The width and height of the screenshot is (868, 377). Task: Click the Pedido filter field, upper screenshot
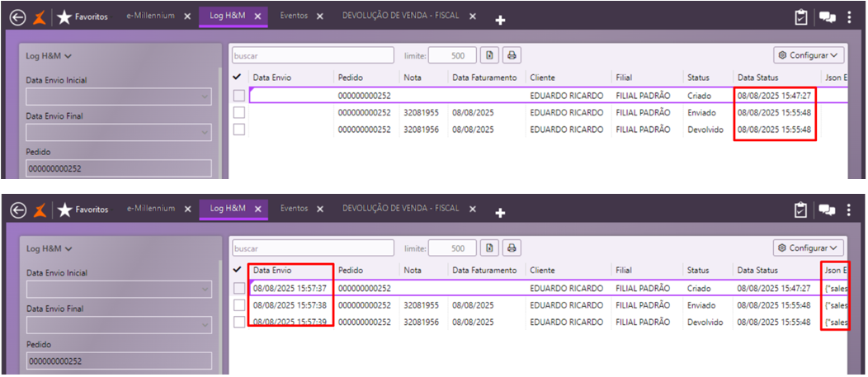[x=119, y=169]
